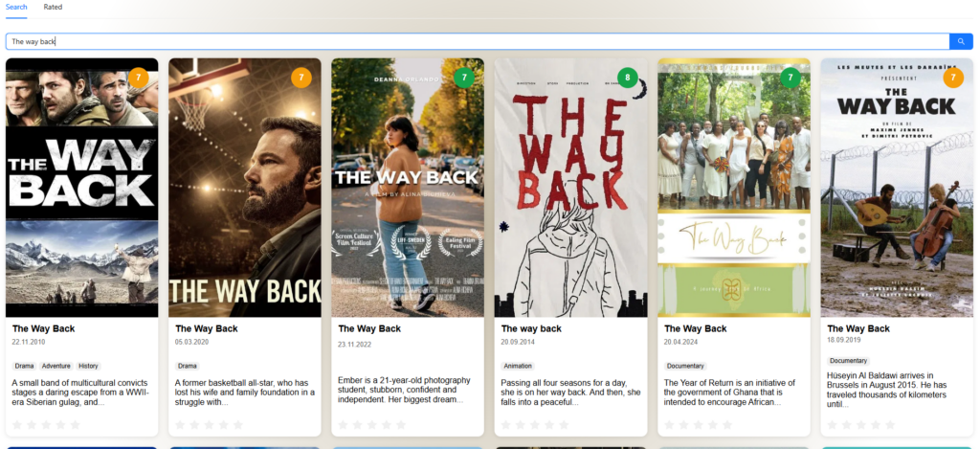This screenshot has height=449, width=980.
Task: Mark the Animation movie with three stars
Action: tap(535, 425)
